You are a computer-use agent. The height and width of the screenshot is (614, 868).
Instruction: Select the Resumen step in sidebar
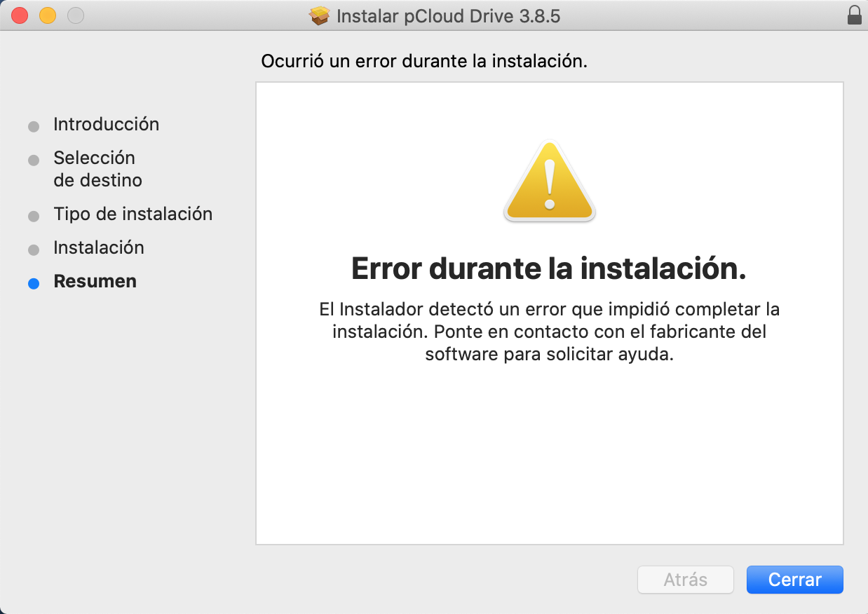(95, 281)
